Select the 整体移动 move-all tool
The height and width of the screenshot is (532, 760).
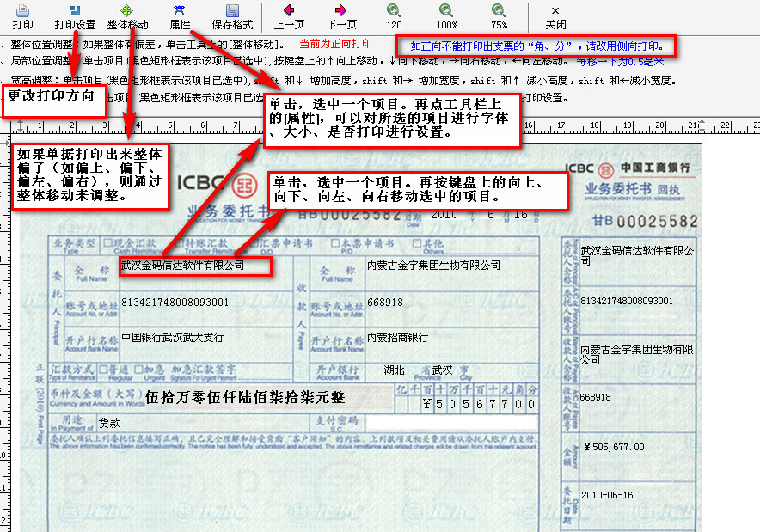[127, 17]
